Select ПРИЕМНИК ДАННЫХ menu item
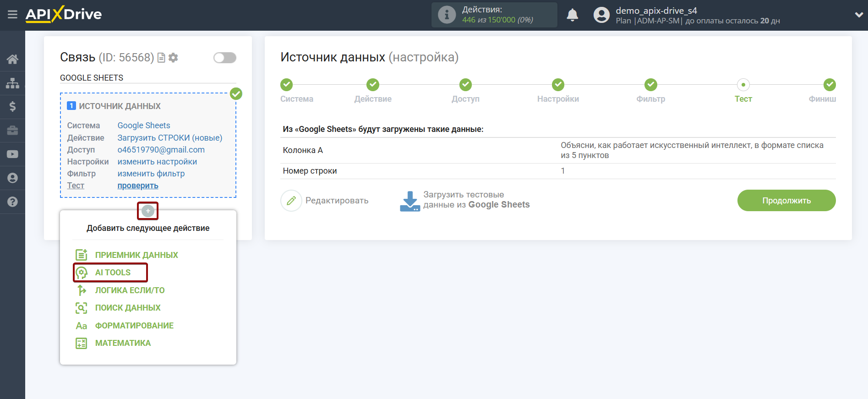The image size is (868, 399). tap(136, 255)
